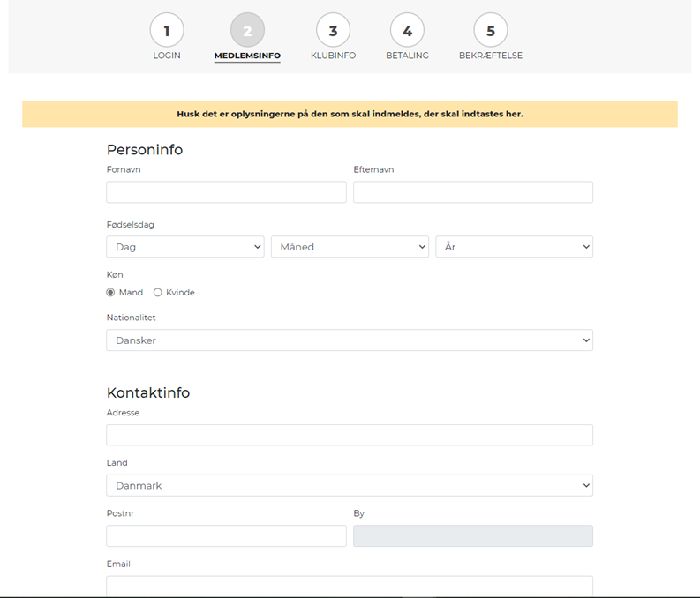Go to step 1 Login circle
700x598 pixels.
(x=167, y=30)
